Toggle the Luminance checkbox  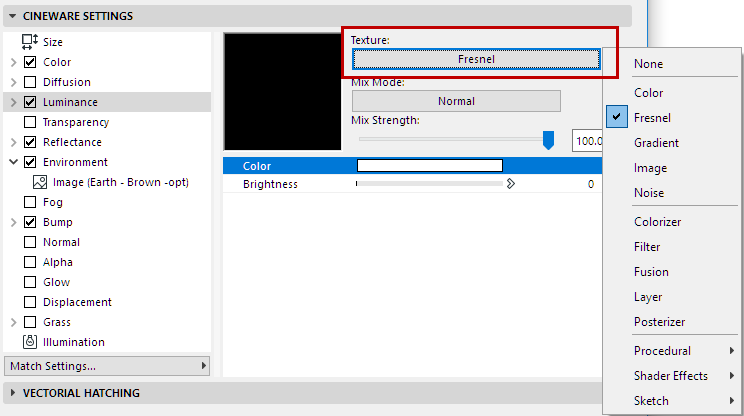pos(30,102)
